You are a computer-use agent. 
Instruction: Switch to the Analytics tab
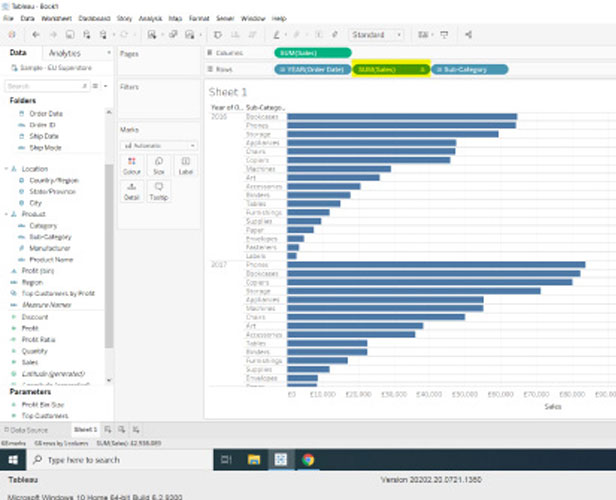click(x=64, y=53)
